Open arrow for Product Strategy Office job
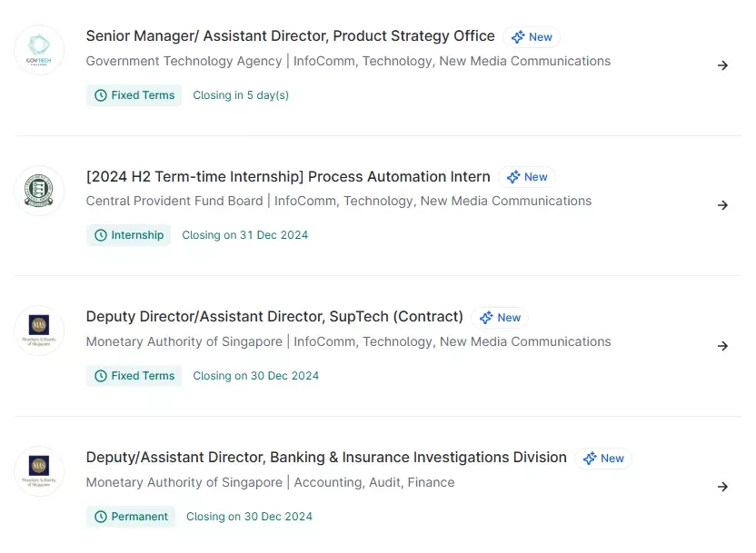756x553 pixels. [722, 65]
